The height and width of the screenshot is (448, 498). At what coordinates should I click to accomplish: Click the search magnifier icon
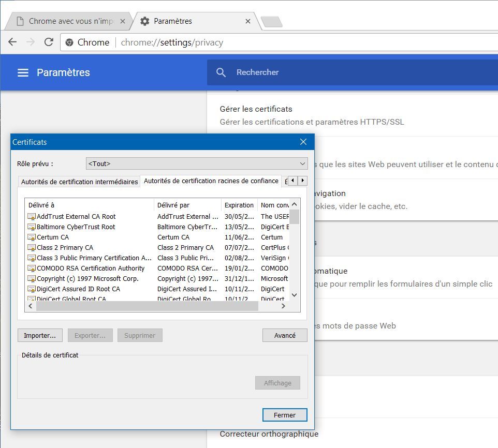pyautogui.click(x=221, y=72)
